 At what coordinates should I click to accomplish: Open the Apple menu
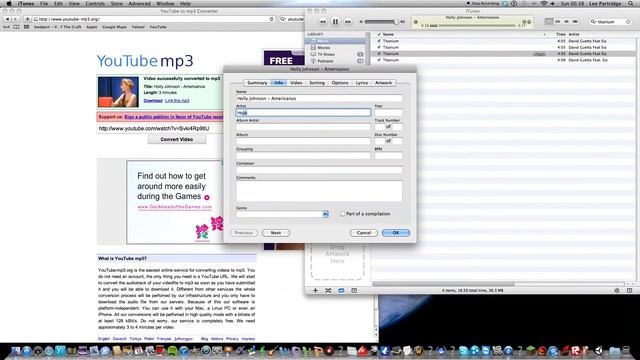click(x=9, y=4)
